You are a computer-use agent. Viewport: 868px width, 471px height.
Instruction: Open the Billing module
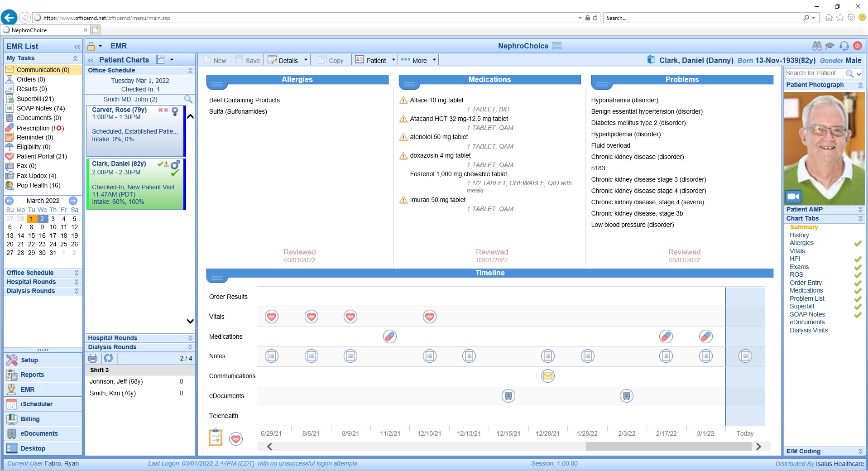(x=43, y=419)
